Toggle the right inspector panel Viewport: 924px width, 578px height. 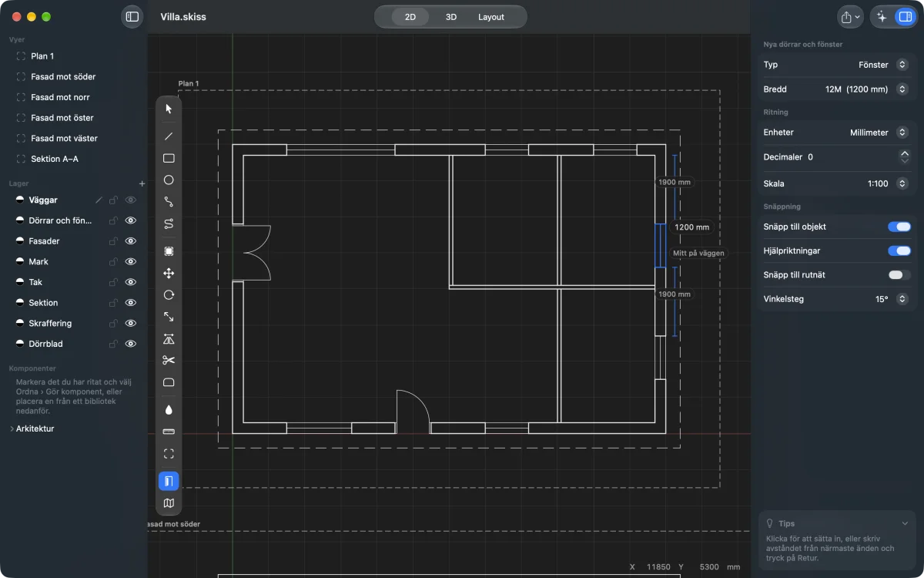[x=905, y=16]
